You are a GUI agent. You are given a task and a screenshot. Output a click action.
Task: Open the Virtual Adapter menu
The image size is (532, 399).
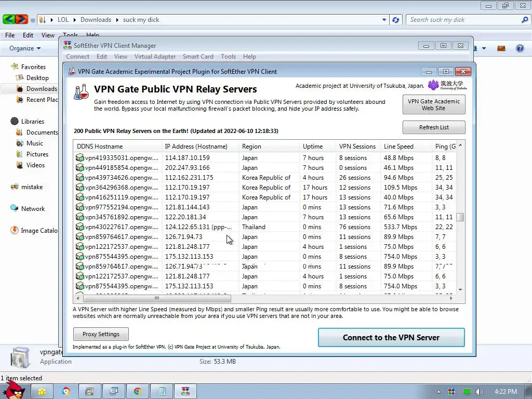(x=155, y=56)
